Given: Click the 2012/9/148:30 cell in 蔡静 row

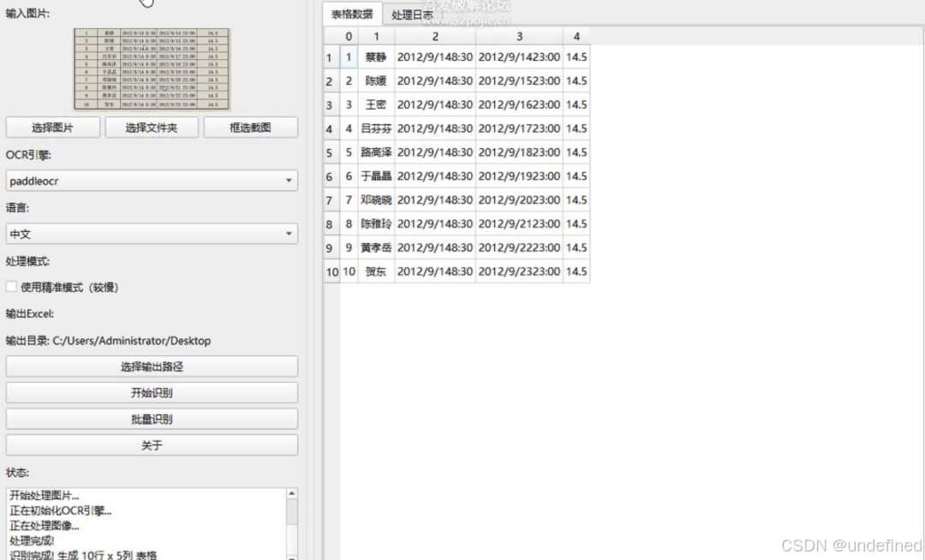Looking at the screenshot, I should click(x=435, y=57).
